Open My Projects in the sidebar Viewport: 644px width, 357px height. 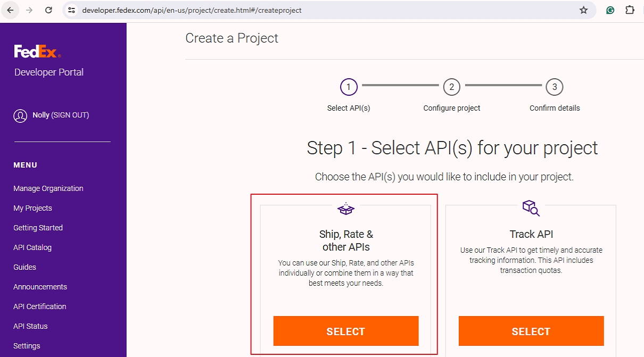click(x=32, y=208)
